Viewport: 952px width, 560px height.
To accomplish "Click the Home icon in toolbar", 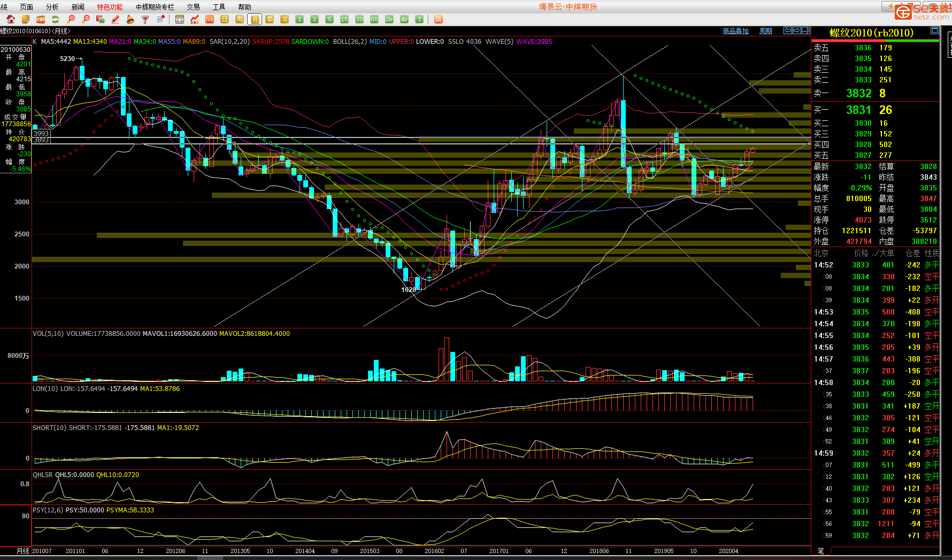I will point(11,19).
